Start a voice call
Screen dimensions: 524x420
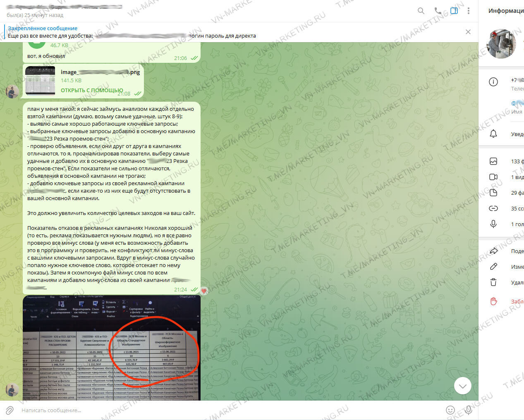438,11
